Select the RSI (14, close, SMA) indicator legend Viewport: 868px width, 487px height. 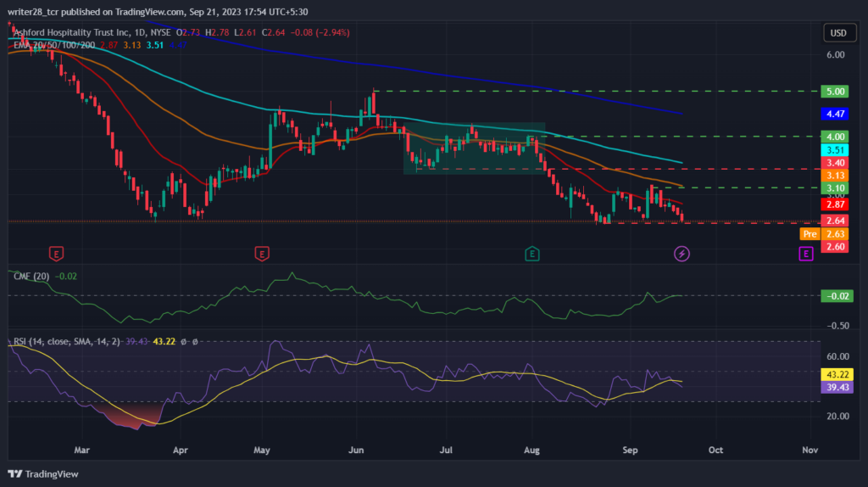click(66, 341)
